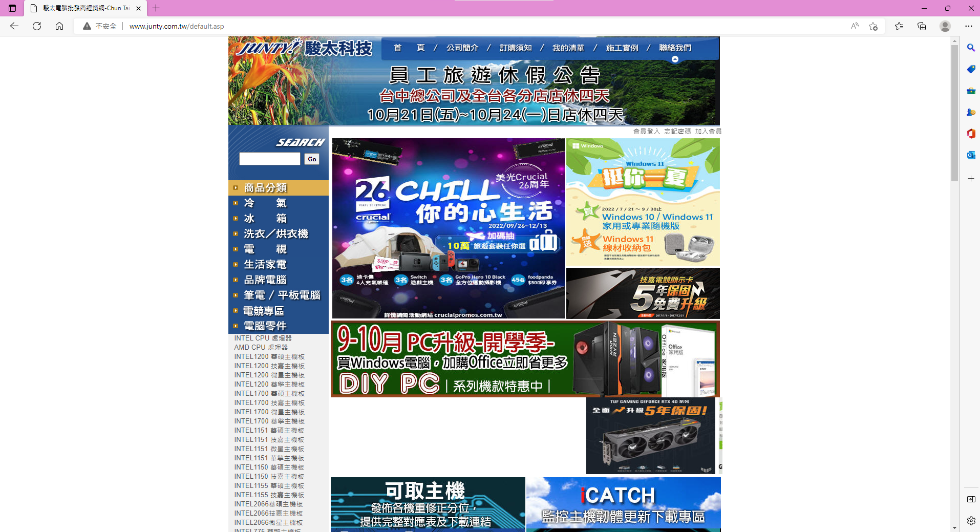Open the Favorites list

(899, 26)
